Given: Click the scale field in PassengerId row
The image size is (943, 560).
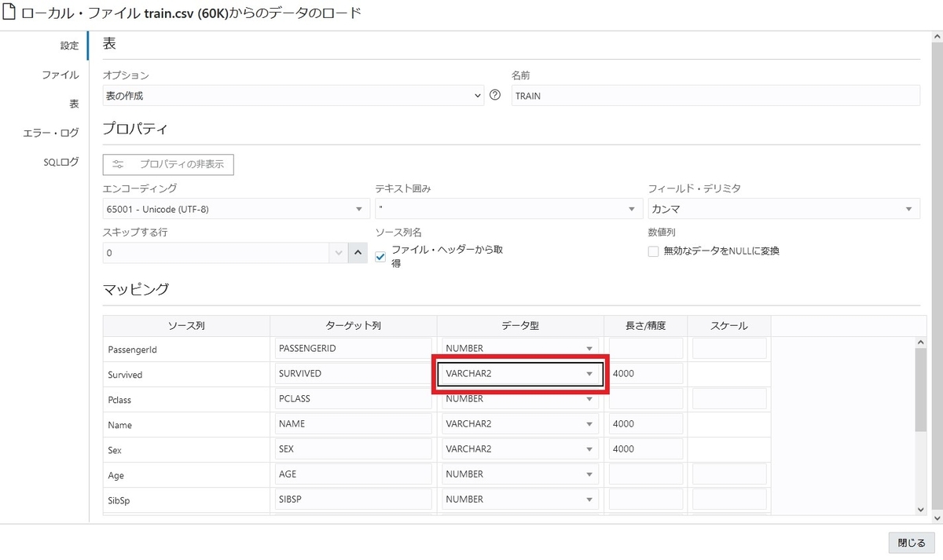Looking at the screenshot, I should (728, 348).
